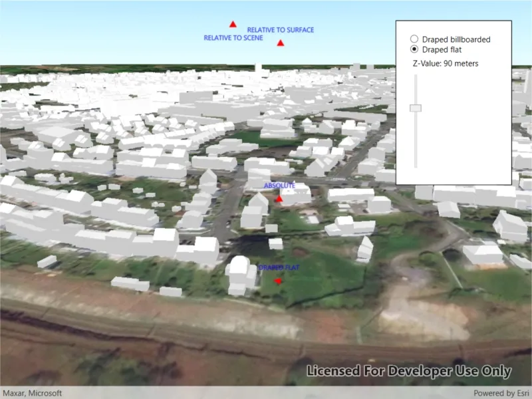Click the red triangle under Relative to Surface label
Screen dimensions: 532x399
click(280, 43)
